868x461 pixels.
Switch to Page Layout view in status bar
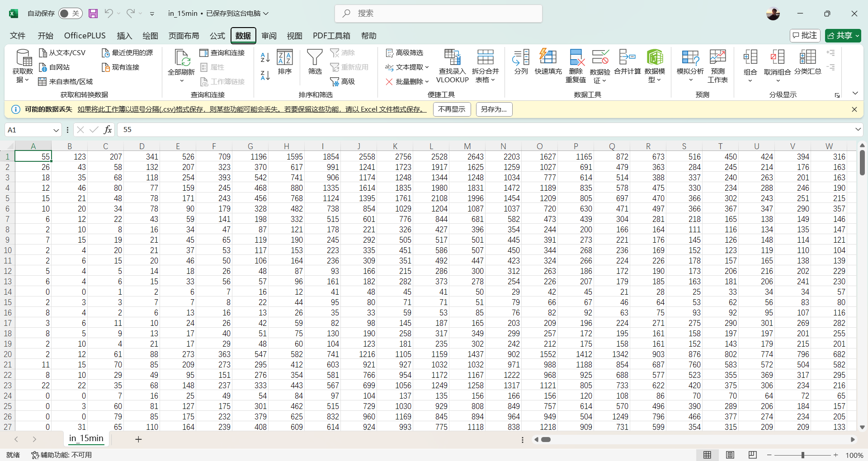(730, 455)
